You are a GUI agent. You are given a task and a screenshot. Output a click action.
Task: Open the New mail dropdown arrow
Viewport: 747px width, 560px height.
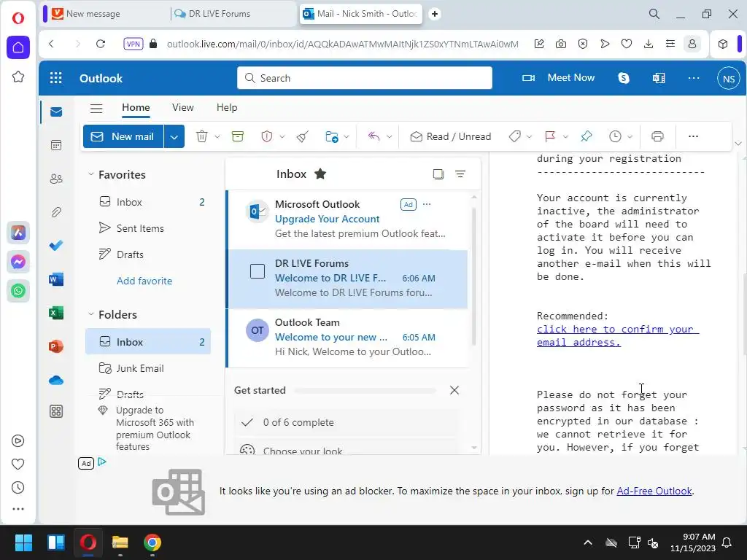click(174, 136)
